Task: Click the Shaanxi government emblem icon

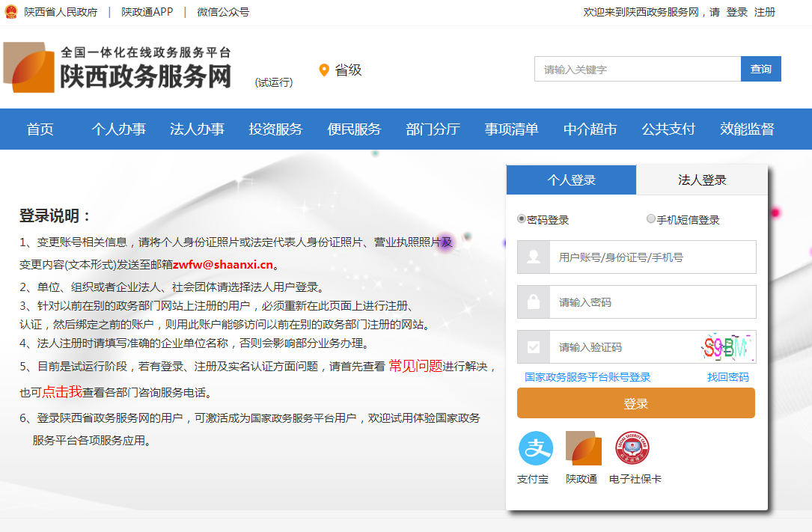Action: [11, 11]
